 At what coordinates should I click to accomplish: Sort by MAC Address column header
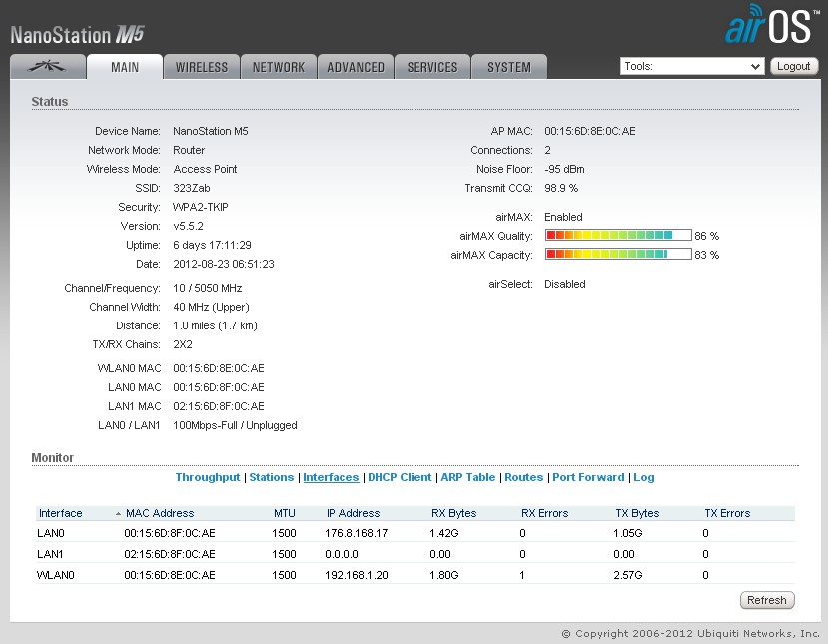tap(160, 513)
